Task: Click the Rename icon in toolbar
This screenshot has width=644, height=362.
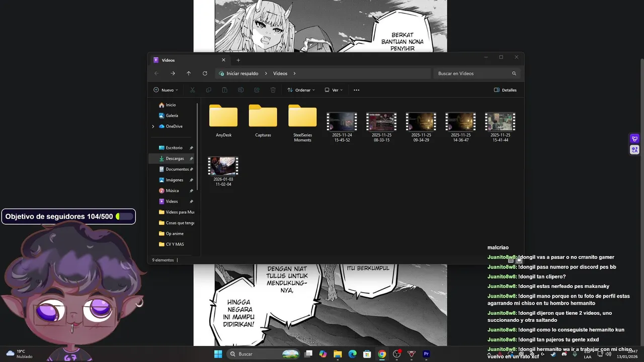Action: pos(240,90)
